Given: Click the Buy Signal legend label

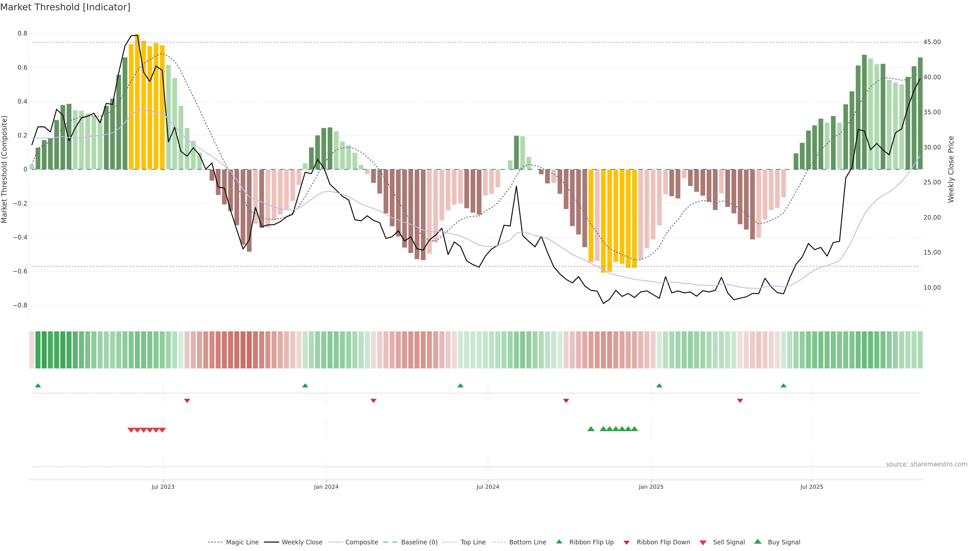Looking at the screenshot, I should 784,542.
